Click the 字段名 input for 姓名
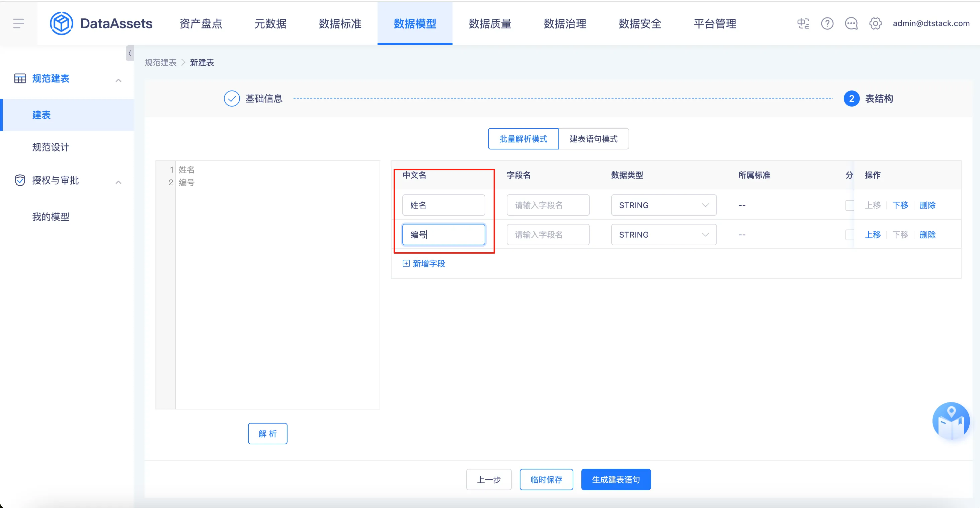Viewport: 980px width, 508px height. pos(548,205)
